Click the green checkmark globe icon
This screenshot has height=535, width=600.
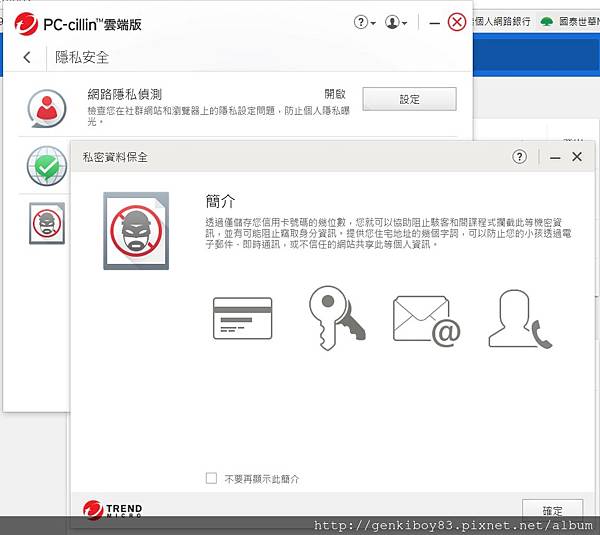coord(47,166)
